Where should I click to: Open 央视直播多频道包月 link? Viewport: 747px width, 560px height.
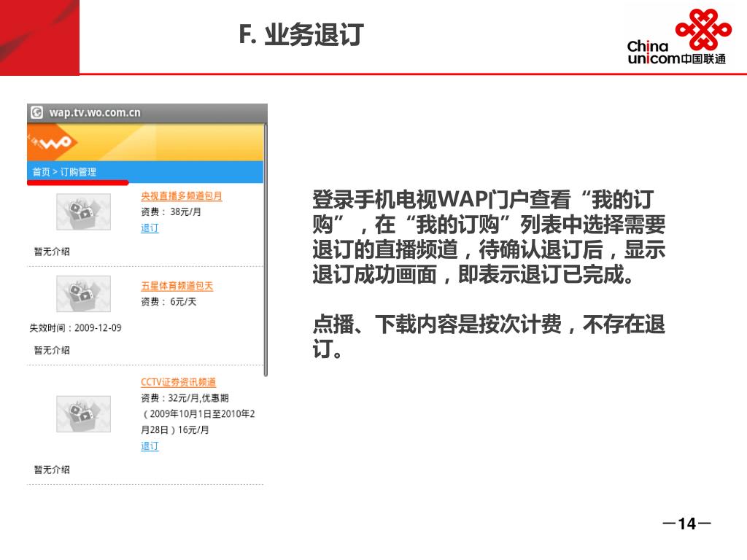coord(182,195)
